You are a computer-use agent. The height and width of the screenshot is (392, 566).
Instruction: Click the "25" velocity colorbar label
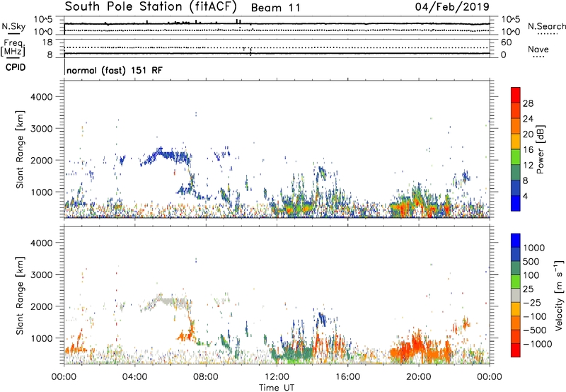(x=528, y=289)
